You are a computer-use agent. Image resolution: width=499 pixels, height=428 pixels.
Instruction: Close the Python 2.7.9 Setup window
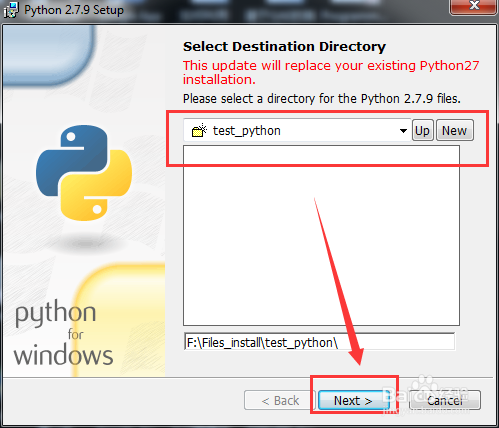coord(473,6)
